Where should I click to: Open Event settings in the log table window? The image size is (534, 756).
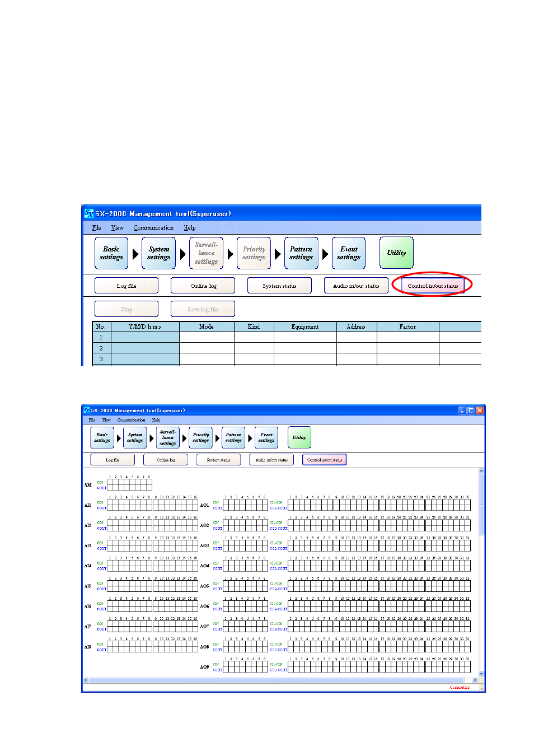tap(349, 253)
